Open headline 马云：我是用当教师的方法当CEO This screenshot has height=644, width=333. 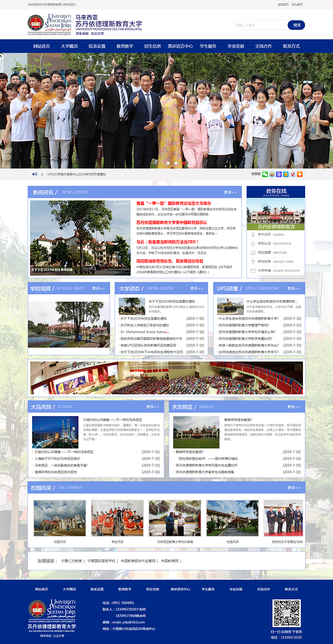click(x=168, y=242)
